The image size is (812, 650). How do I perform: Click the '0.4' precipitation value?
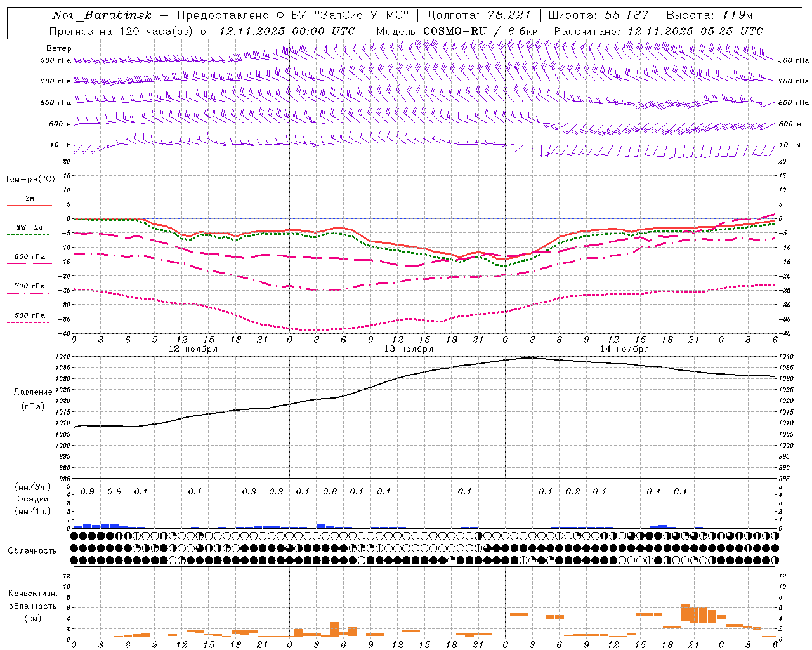coord(653,491)
